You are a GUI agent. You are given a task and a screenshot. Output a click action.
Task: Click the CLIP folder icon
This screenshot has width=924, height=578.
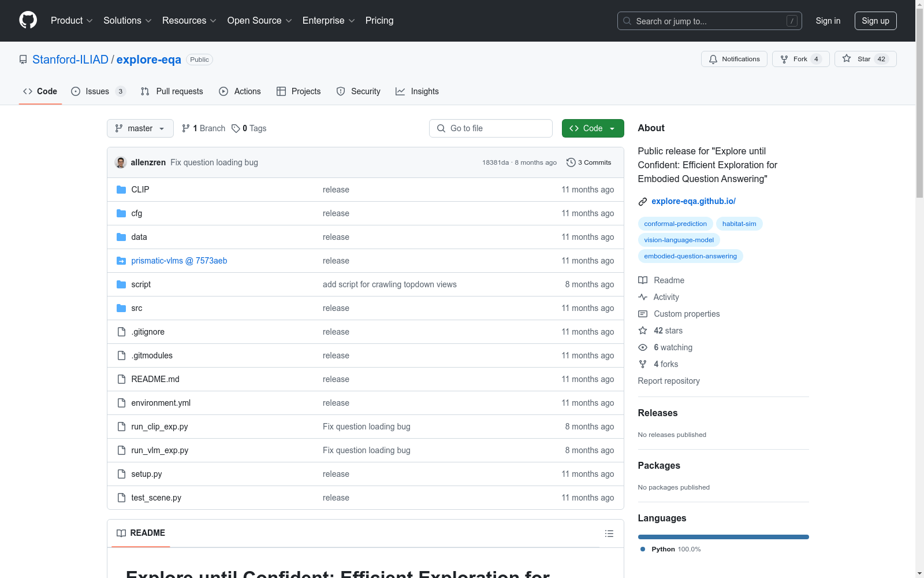pos(121,190)
